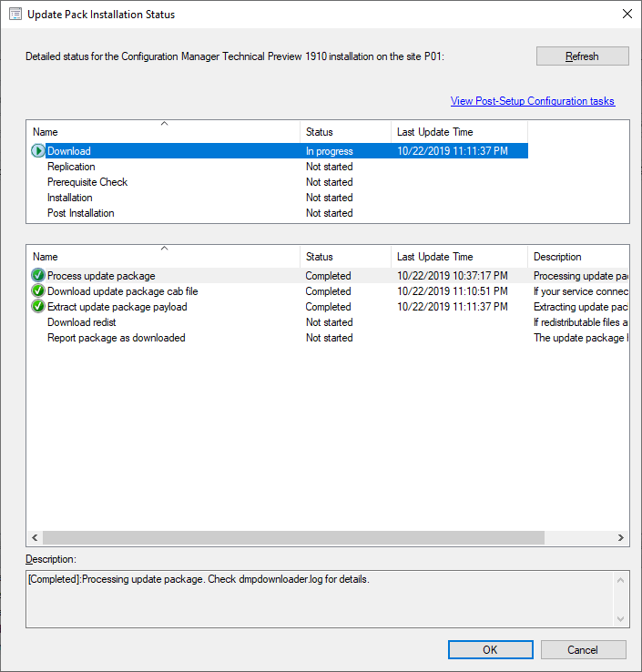Screen dimensions: 642x672
Task: Select the Replication phase row
Action: point(71,167)
